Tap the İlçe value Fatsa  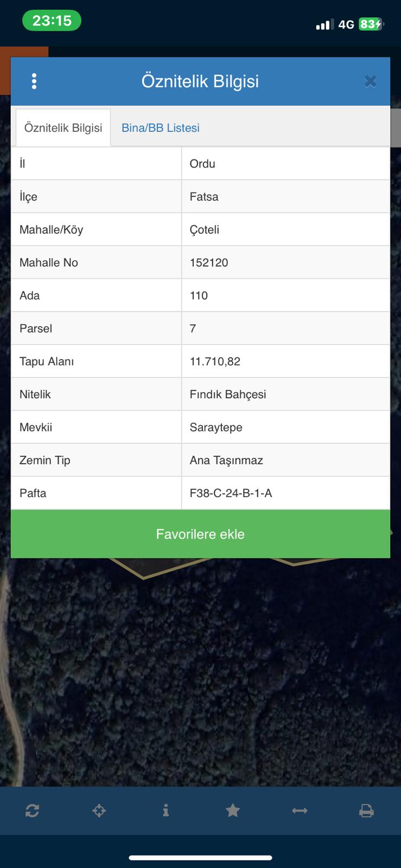[x=204, y=196]
